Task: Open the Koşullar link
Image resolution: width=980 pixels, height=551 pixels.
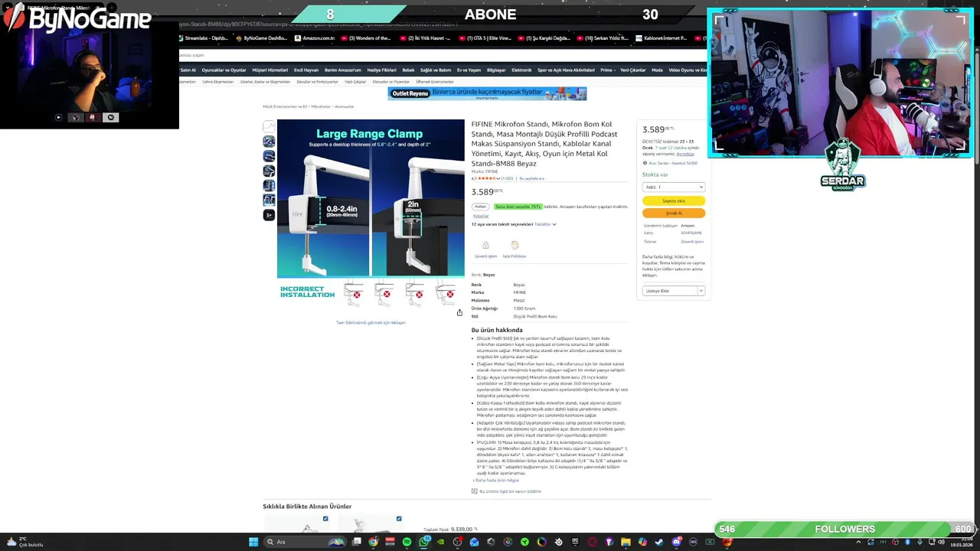Action: pos(480,216)
